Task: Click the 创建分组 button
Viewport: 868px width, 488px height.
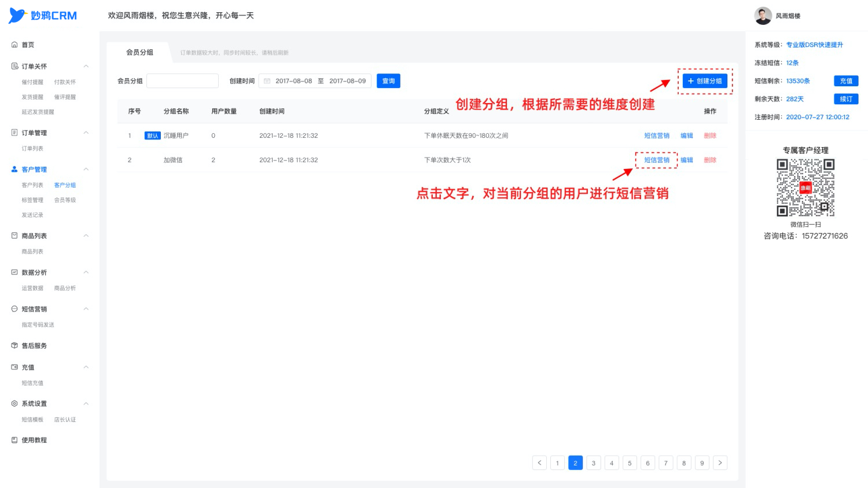Action: coord(705,81)
